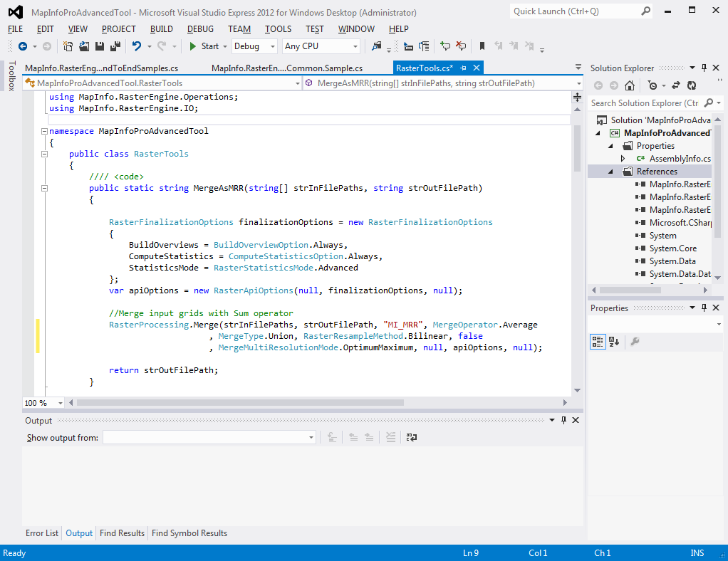Switch to Find Symbol Results tab
The width and height of the screenshot is (728, 561).
189,533
